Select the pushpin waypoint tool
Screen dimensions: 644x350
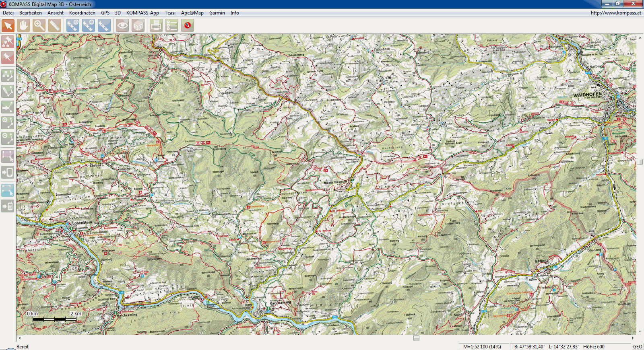(x=8, y=58)
